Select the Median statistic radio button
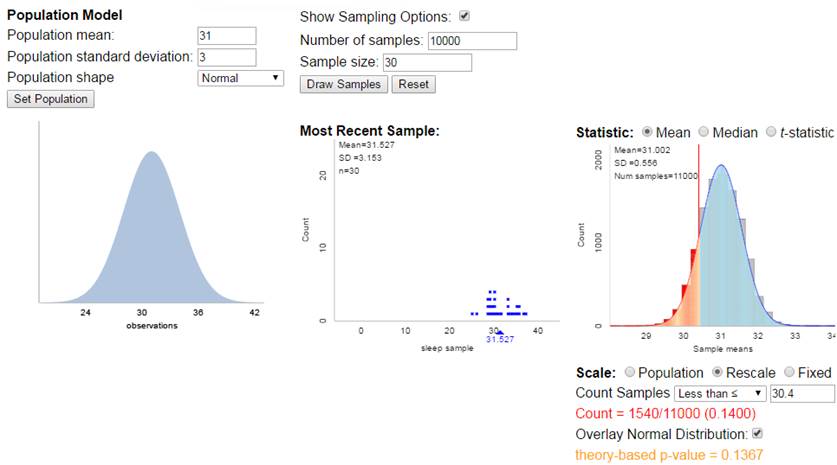Screen dimensions: 837x465 [x=704, y=132]
